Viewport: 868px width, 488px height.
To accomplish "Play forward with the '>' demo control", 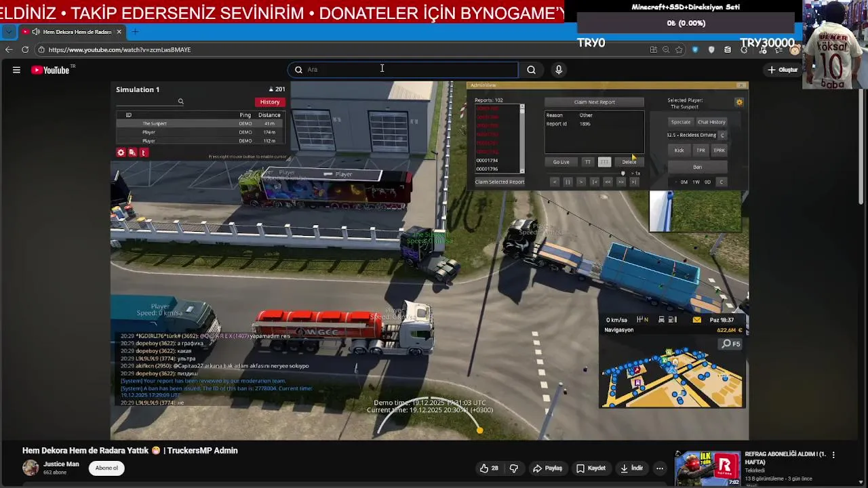I will tap(581, 182).
